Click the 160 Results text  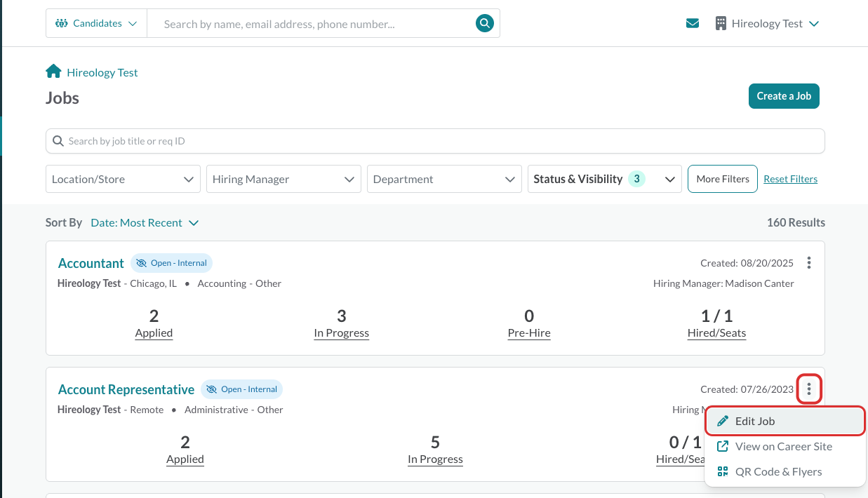[x=796, y=222]
